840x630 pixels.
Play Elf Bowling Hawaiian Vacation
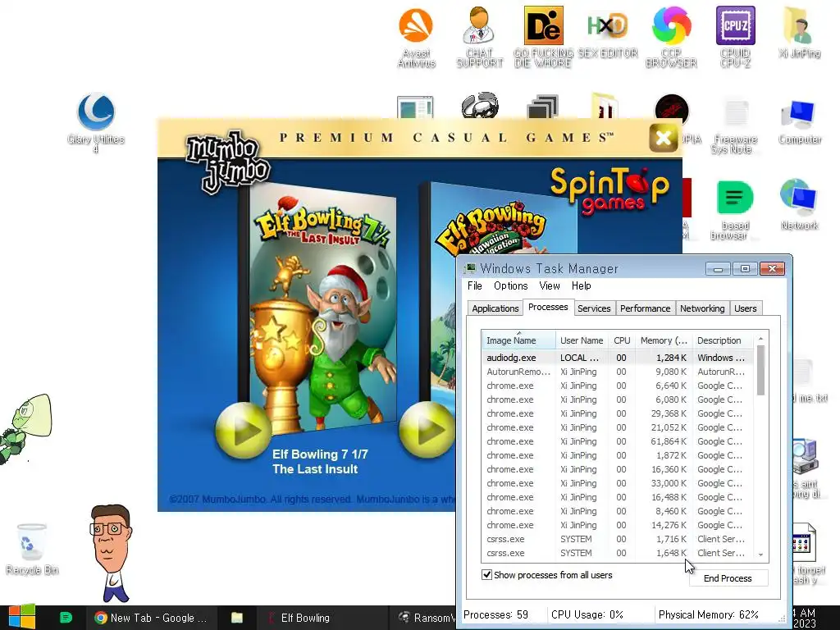point(427,430)
